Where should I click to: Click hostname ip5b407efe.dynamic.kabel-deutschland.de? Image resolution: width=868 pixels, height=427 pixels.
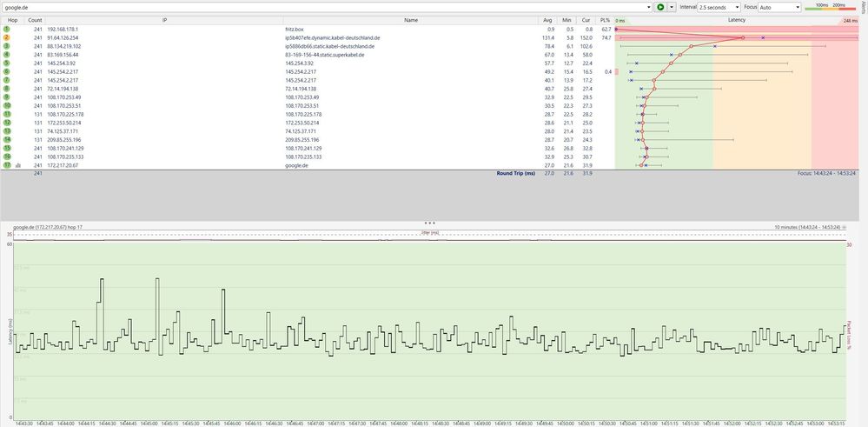(333, 37)
